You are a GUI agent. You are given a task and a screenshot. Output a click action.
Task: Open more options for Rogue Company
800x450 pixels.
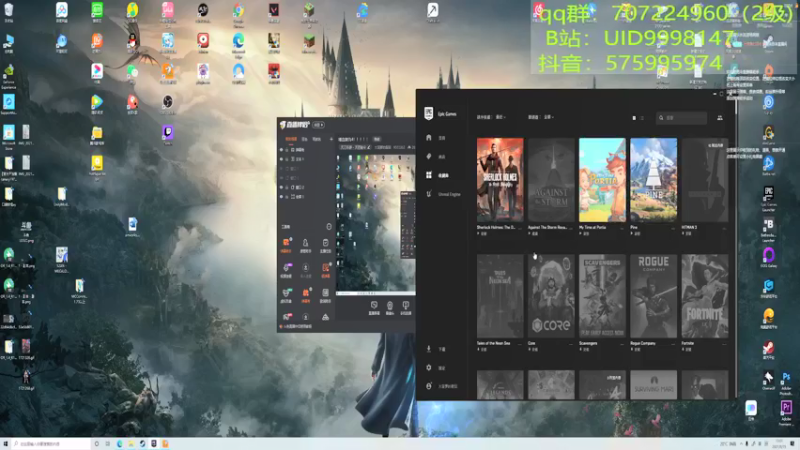coord(673,343)
